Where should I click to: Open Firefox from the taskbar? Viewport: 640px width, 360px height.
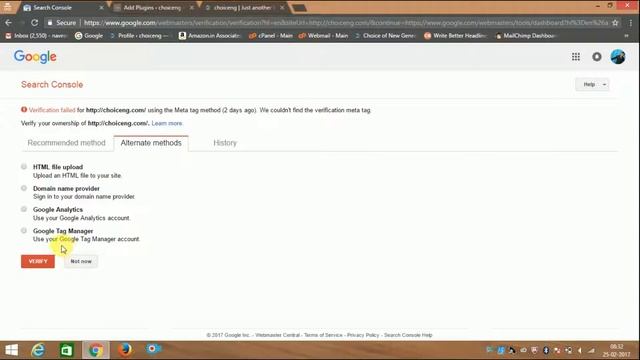tap(125, 350)
